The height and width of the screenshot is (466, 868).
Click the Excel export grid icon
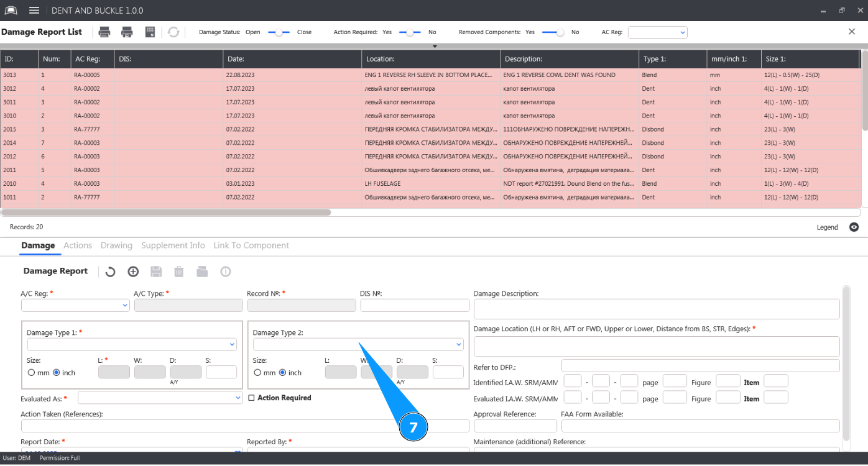tap(150, 32)
